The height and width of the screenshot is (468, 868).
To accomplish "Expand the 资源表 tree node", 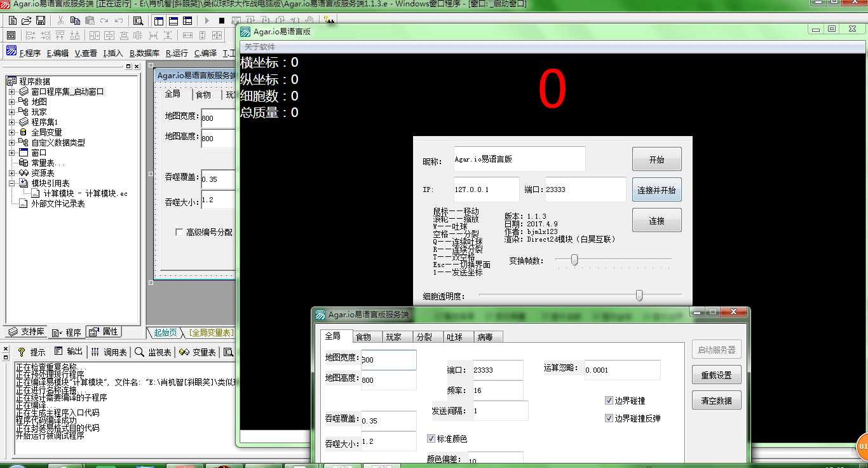I will [x=11, y=173].
